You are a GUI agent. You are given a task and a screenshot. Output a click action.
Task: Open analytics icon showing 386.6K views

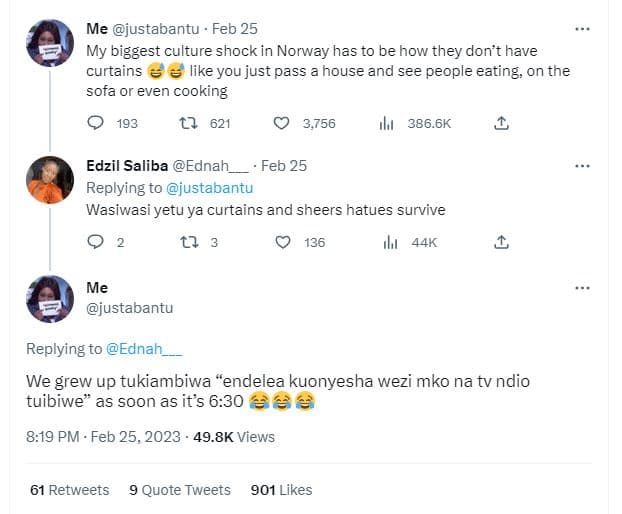tap(386, 123)
